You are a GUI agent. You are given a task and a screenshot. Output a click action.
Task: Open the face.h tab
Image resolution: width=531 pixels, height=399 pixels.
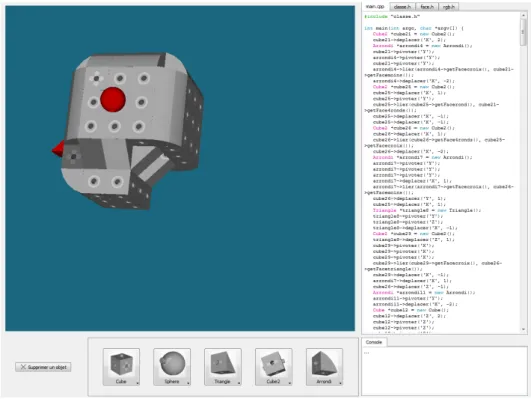coord(427,7)
